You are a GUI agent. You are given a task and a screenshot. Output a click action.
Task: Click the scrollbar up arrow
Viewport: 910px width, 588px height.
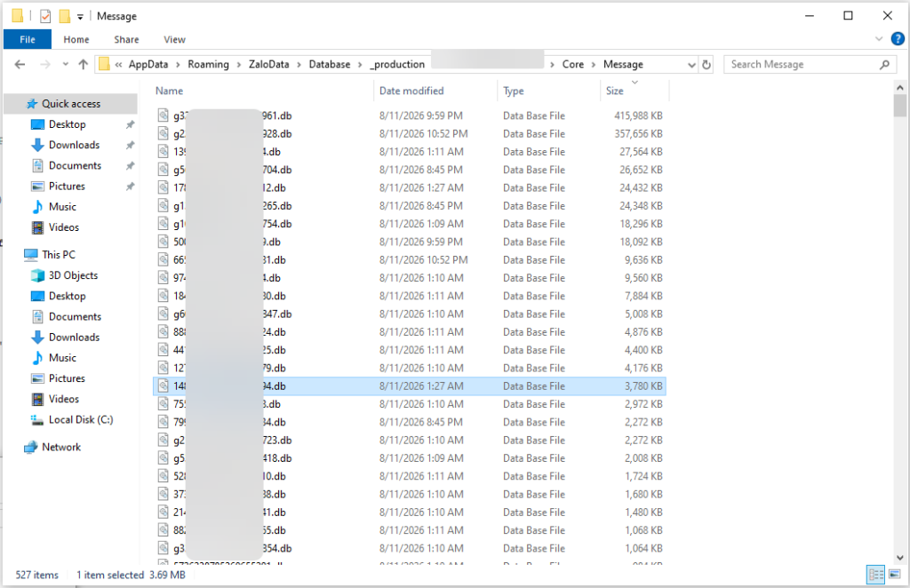click(x=899, y=88)
